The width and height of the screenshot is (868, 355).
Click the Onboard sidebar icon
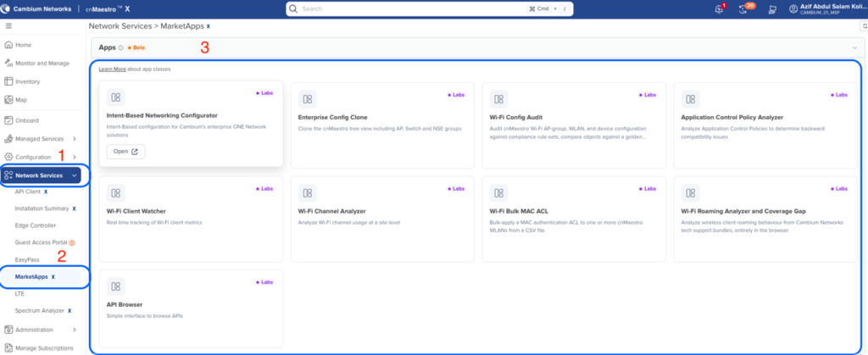coord(8,120)
